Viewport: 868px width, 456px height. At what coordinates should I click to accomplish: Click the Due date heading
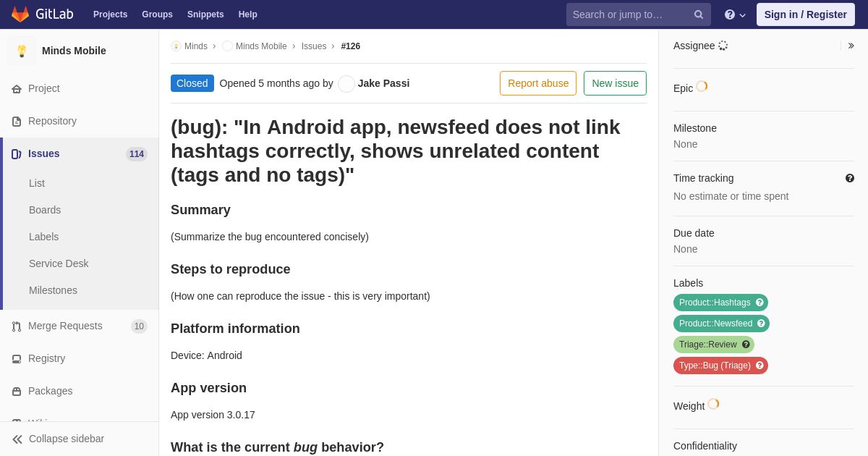(694, 233)
